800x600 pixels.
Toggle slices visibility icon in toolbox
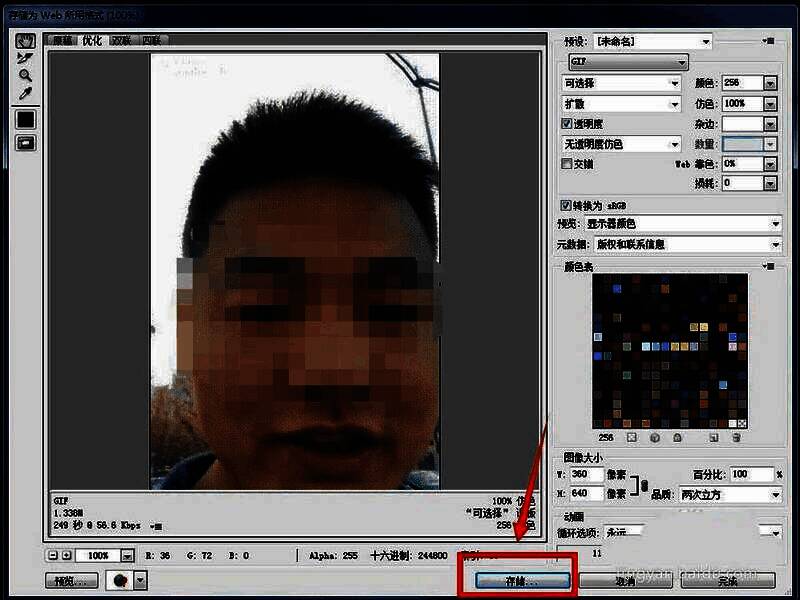[25, 143]
